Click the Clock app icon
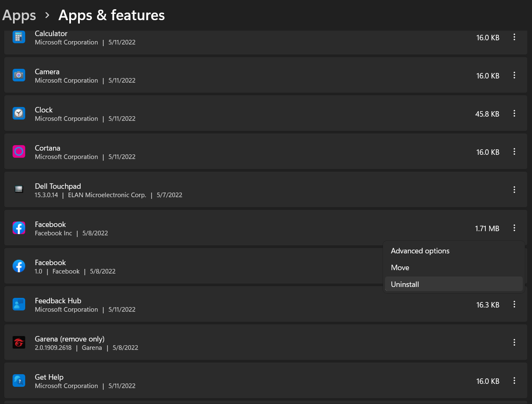532x404 pixels. click(19, 114)
